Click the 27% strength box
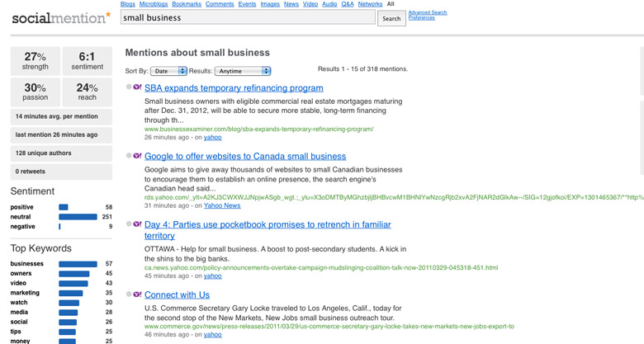 coord(36,61)
